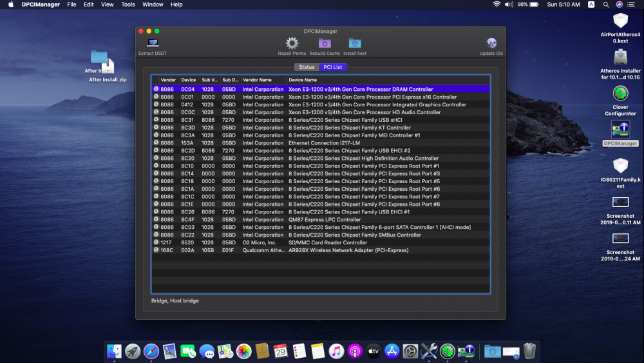Screen dimensions: 644x363
Task: Click the info icon of SD/MMC Card Reader row
Action: coord(156,242)
